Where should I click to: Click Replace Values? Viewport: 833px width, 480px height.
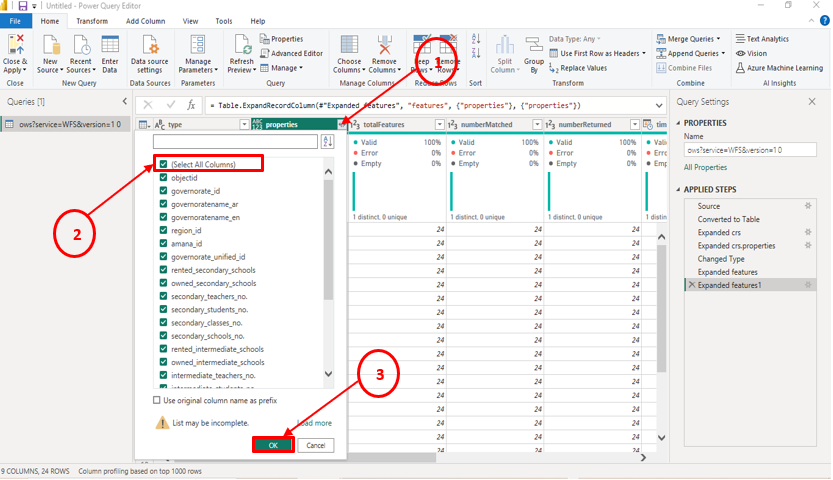578,68
